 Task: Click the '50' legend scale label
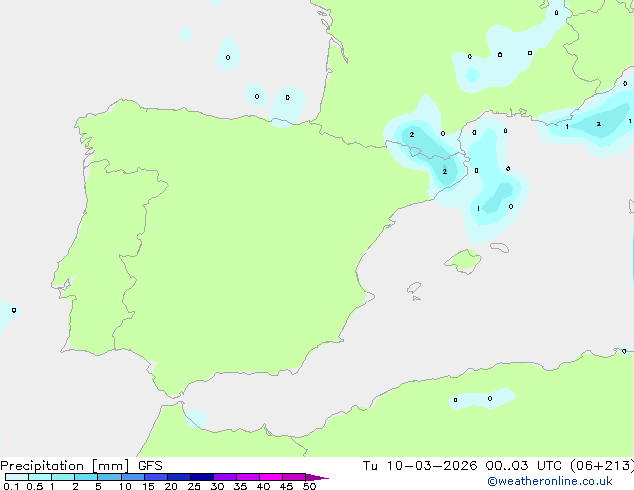309,486
